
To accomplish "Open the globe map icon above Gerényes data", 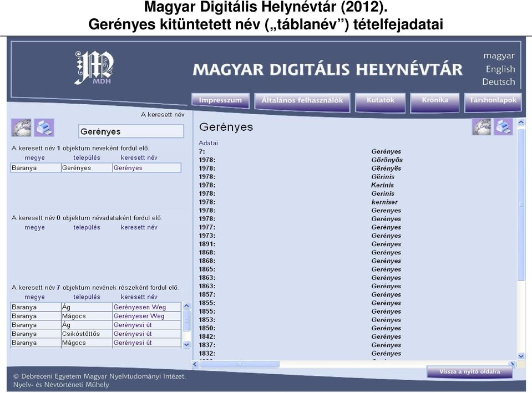I will pos(482,127).
